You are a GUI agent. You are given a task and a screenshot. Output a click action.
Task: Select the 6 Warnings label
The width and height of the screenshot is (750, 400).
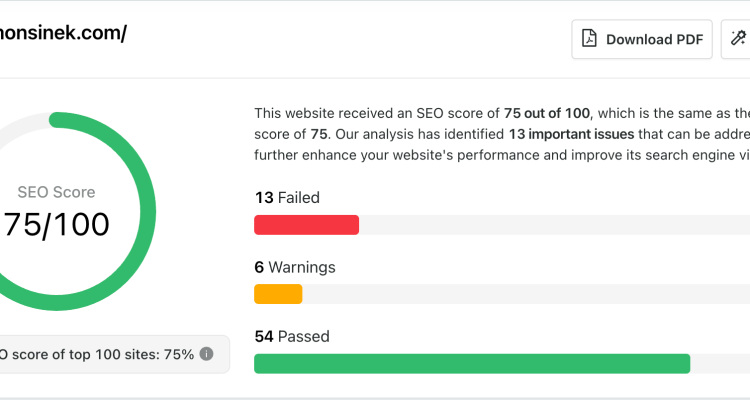click(295, 267)
